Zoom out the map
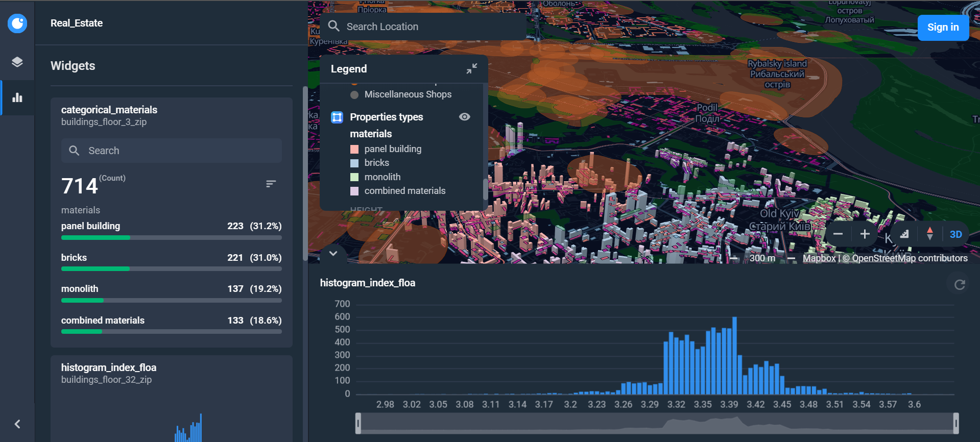The width and height of the screenshot is (980, 442). click(x=838, y=234)
